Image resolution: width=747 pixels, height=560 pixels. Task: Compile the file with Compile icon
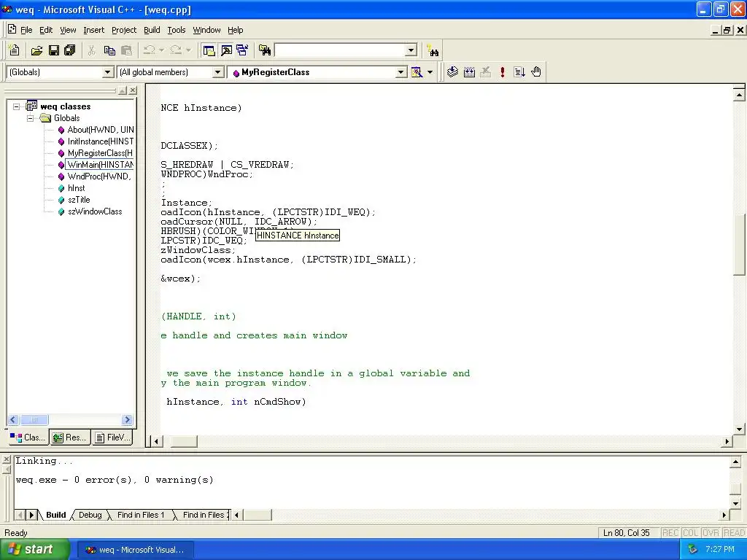(x=452, y=72)
